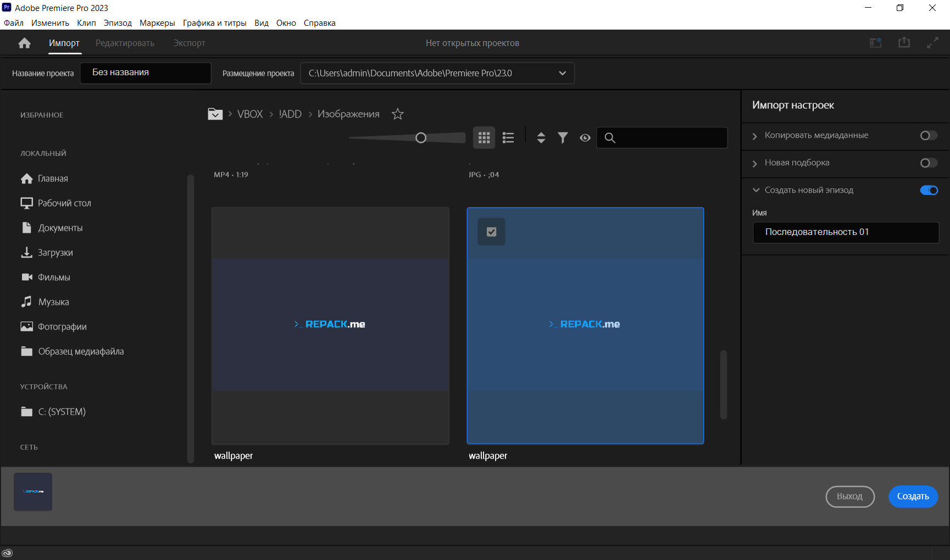Open the file type filter funnel
This screenshot has height=560, width=950.
pyautogui.click(x=563, y=137)
